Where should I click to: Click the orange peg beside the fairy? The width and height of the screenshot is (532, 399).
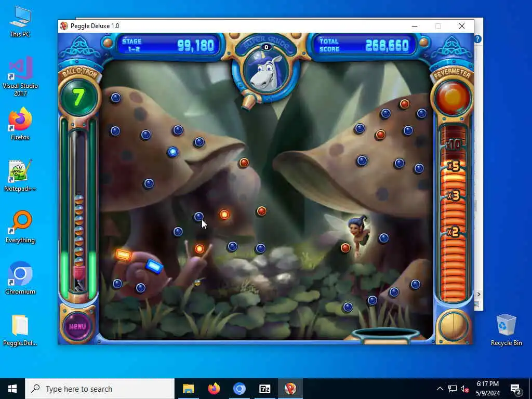click(345, 248)
